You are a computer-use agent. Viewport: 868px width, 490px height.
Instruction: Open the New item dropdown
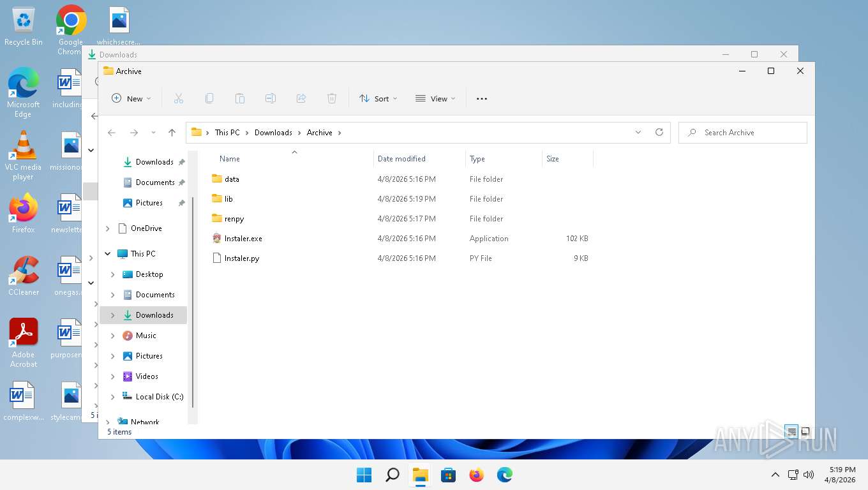pos(131,98)
